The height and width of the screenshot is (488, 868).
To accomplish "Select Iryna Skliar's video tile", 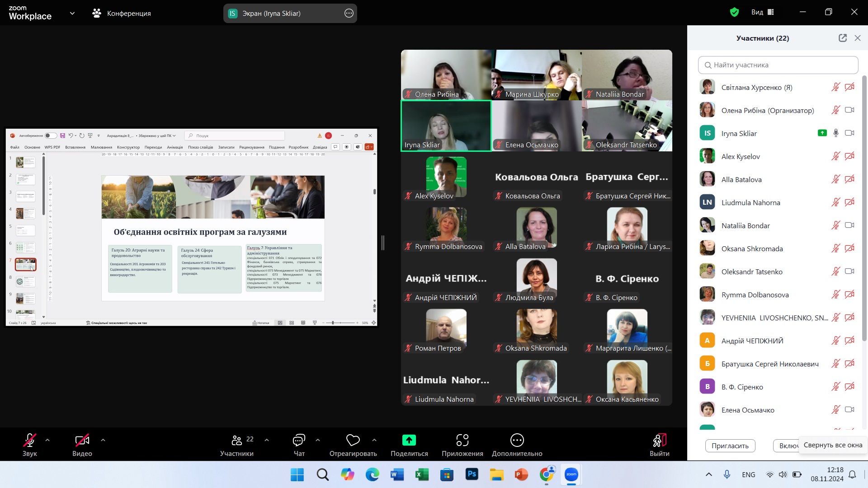I will (446, 126).
